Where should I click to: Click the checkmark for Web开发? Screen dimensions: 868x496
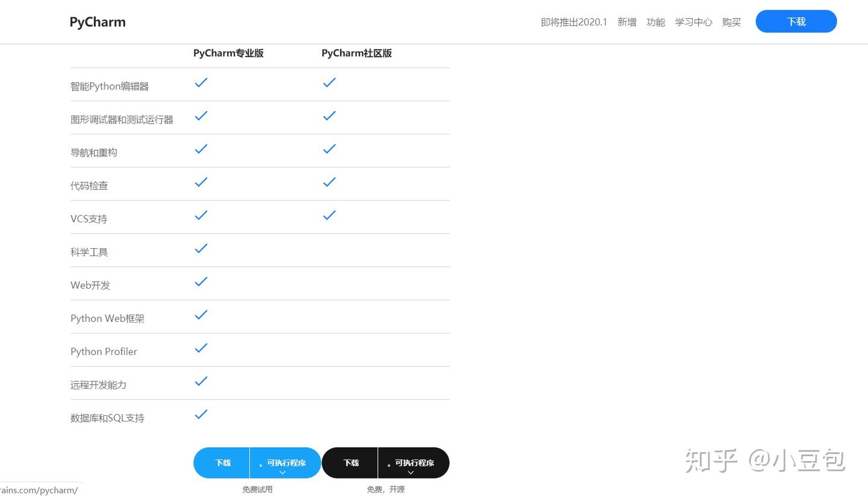pos(201,281)
